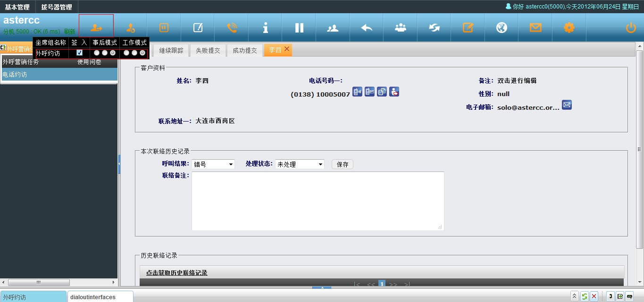Click the globe icon in the toolbar
The image size is (644, 302).
pos(502,27)
